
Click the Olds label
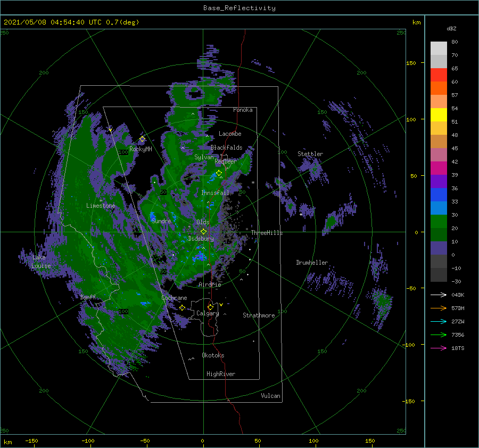tap(203, 222)
